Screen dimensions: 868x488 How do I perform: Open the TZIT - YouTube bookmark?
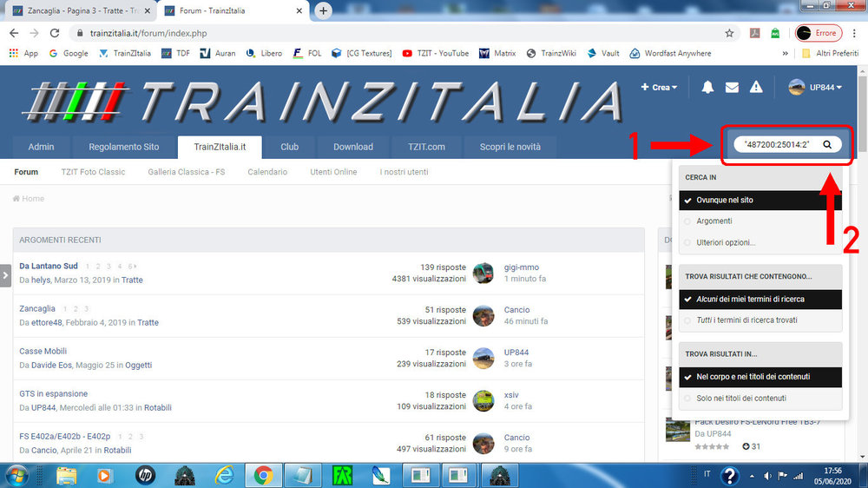point(436,53)
